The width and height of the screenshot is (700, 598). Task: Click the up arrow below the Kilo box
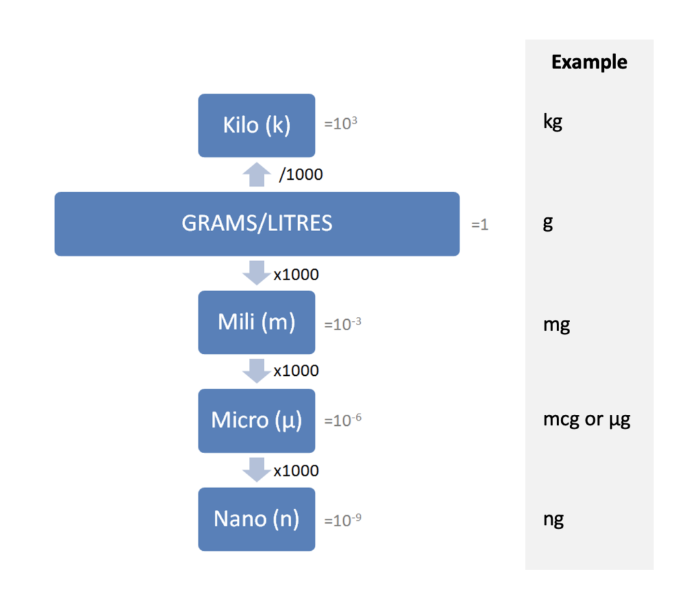point(256,174)
